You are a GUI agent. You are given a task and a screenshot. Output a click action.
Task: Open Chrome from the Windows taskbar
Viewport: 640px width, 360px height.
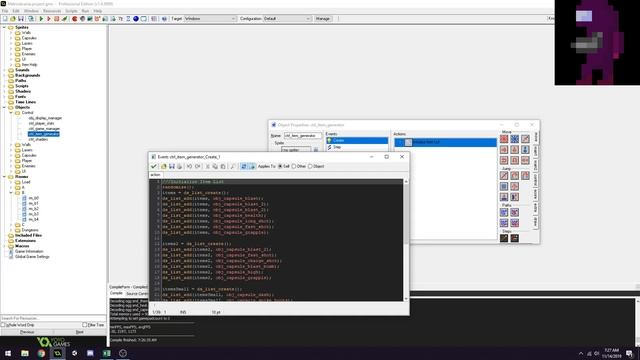(x=41, y=353)
